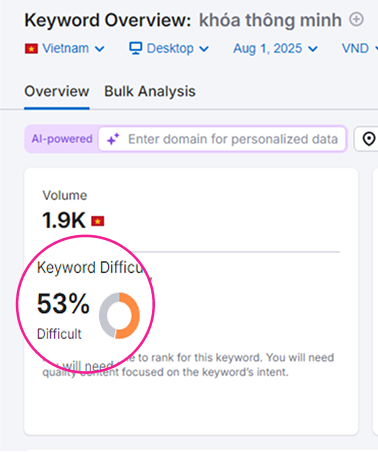
Task: Click the domain for personalized data field
Action: pyautogui.click(x=222, y=139)
